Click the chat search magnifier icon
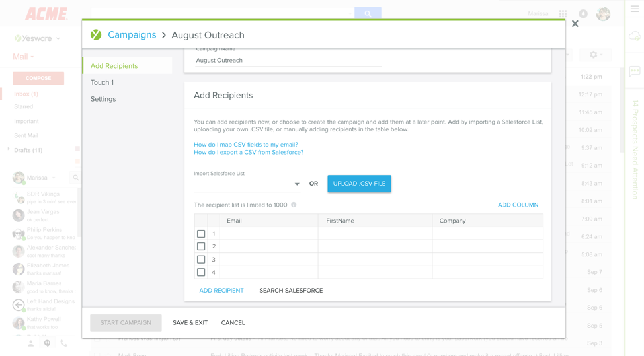The width and height of the screenshot is (644, 356). pyautogui.click(x=75, y=178)
